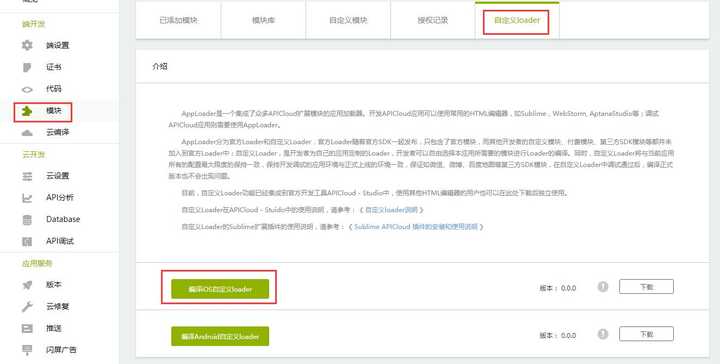Open the Sublime APICloud 插件 instructions link
The height and width of the screenshot is (364, 720).
tap(416, 227)
